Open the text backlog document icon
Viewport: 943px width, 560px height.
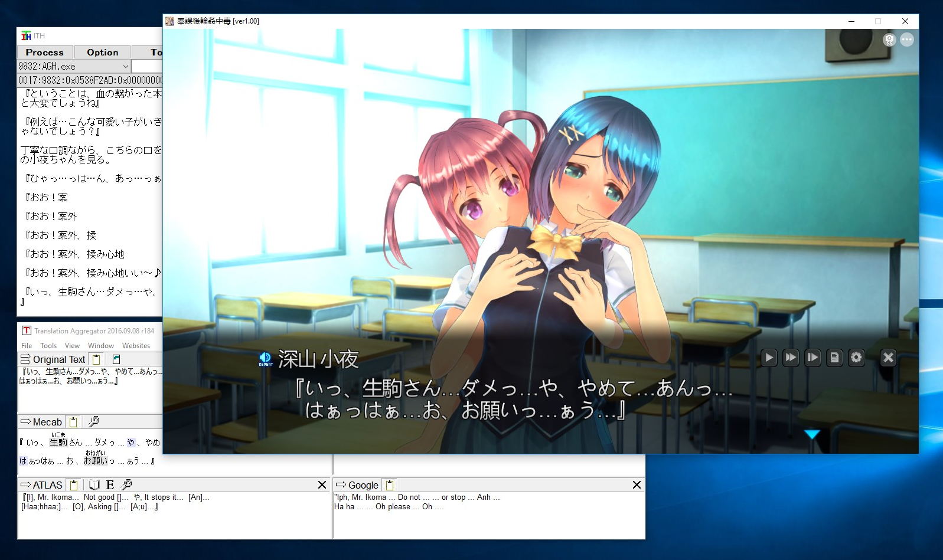(x=834, y=357)
